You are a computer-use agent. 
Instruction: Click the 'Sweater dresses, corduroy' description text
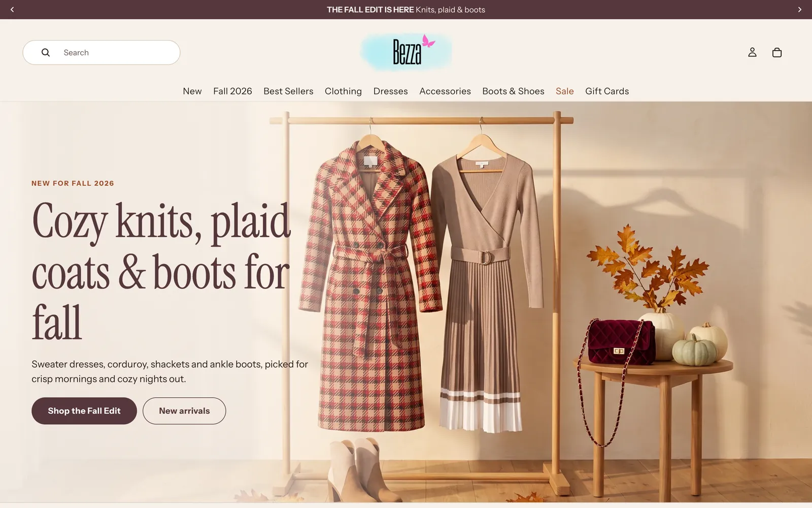coord(170,371)
